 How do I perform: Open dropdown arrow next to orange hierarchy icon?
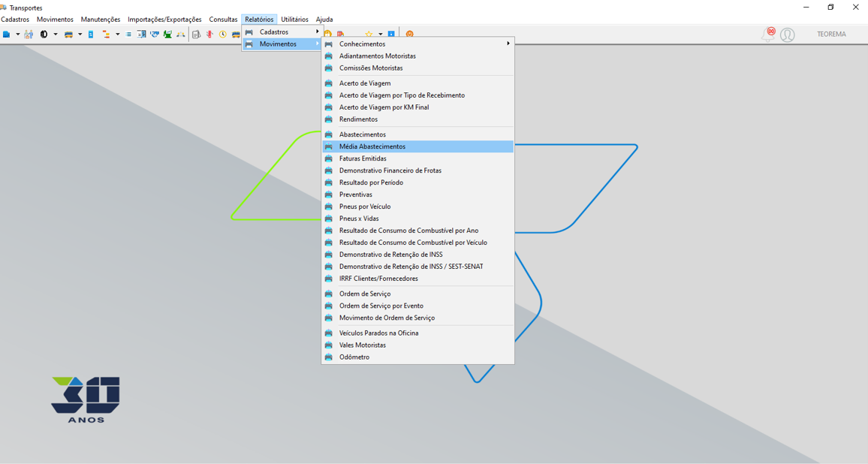pos(117,35)
